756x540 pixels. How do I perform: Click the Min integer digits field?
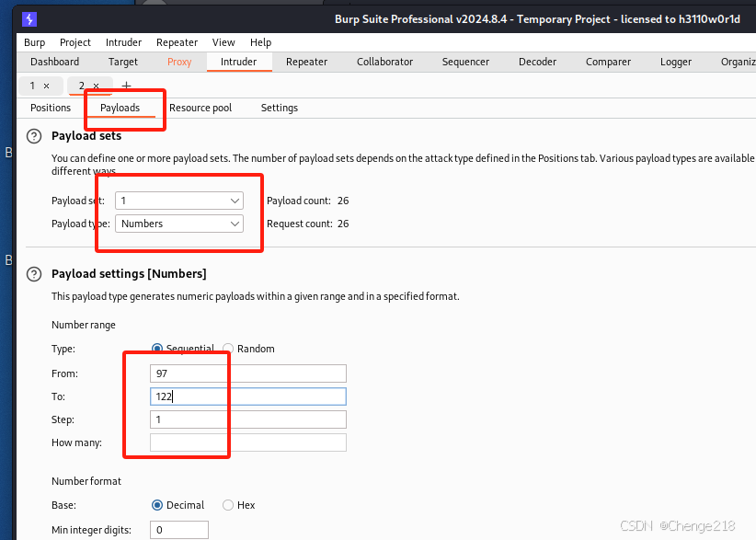(x=179, y=530)
